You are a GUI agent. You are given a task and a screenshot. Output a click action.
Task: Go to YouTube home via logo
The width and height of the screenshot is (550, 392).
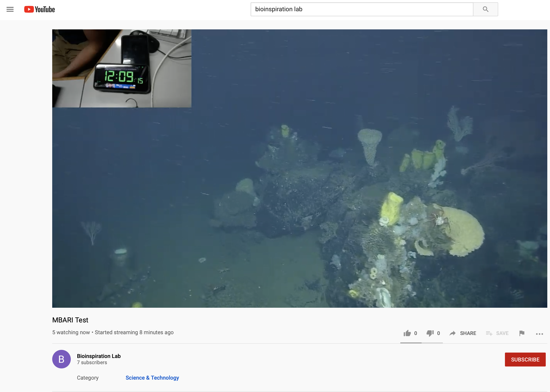(x=40, y=9)
